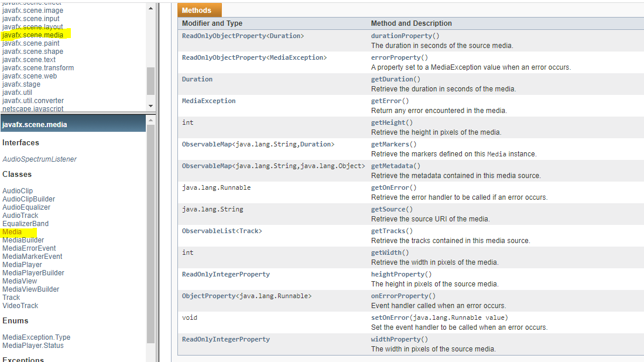Viewport: 644px width, 362px height.
Task: Open the AudioClipBuilder class
Action: tap(29, 199)
